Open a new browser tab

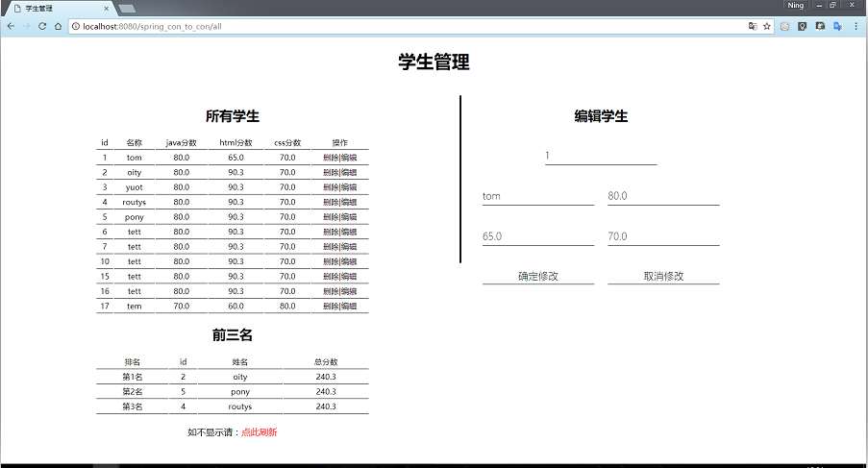(x=127, y=9)
